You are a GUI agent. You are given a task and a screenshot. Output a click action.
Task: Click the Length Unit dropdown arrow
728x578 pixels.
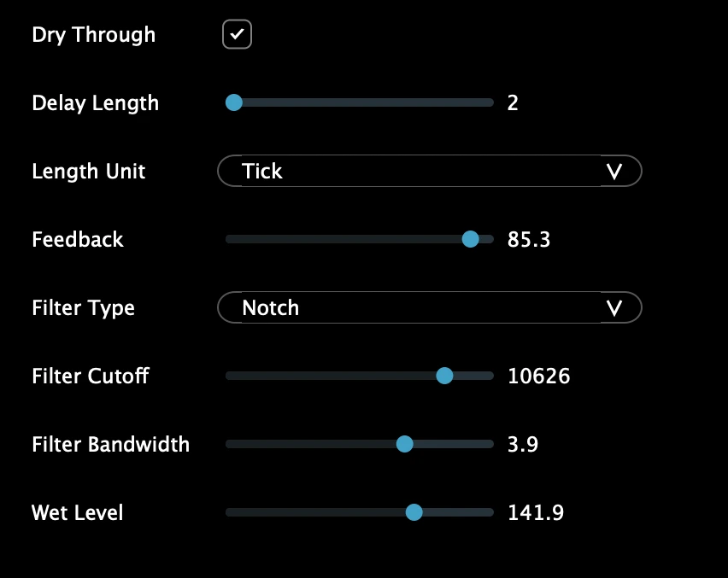(x=614, y=172)
